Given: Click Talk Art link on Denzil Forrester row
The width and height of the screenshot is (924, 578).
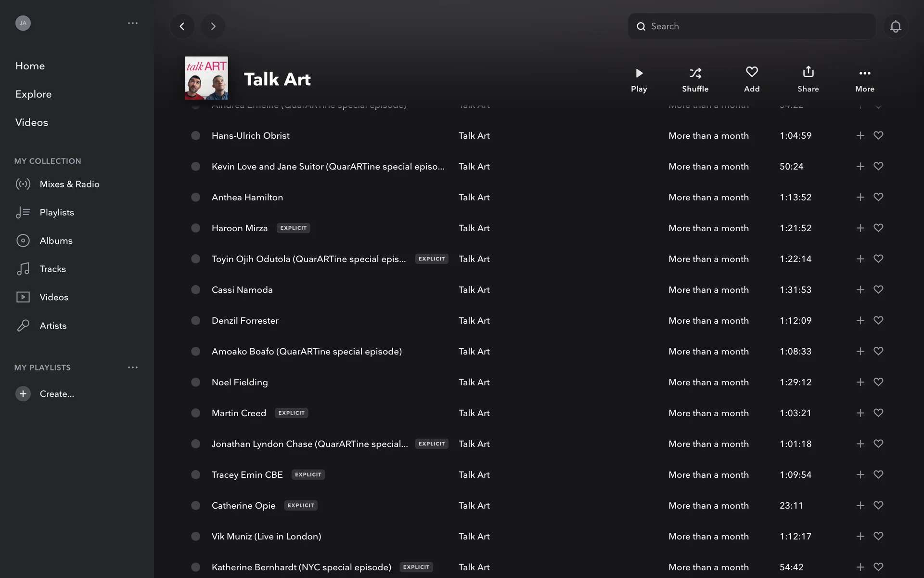Looking at the screenshot, I should pos(474,321).
